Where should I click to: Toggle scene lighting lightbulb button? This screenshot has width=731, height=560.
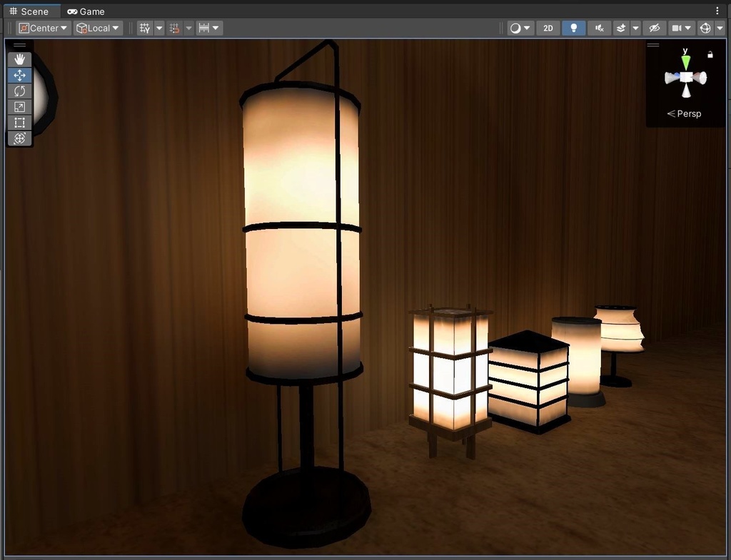pyautogui.click(x=574, y=28)
